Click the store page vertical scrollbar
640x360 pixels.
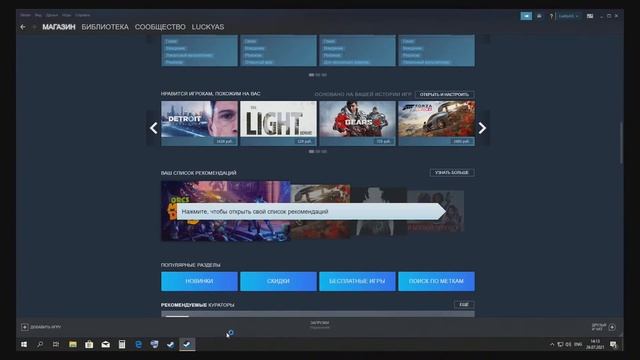point(621,143)
